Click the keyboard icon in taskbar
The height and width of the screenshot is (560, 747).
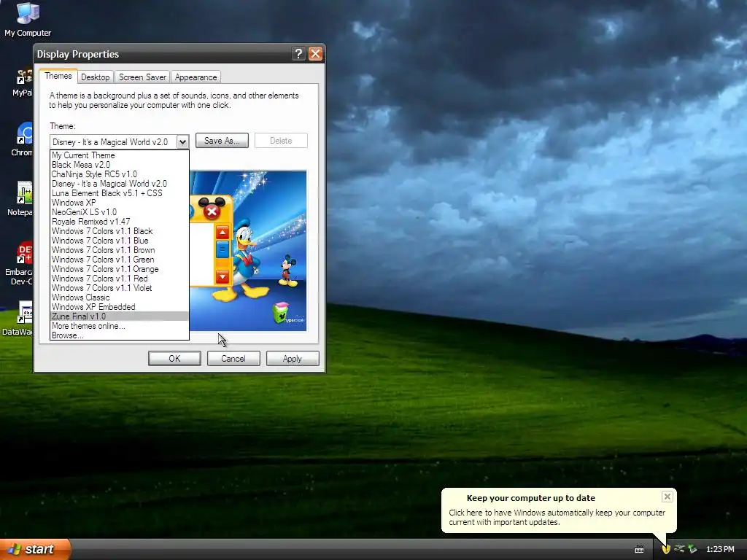[x=639, y=550]
